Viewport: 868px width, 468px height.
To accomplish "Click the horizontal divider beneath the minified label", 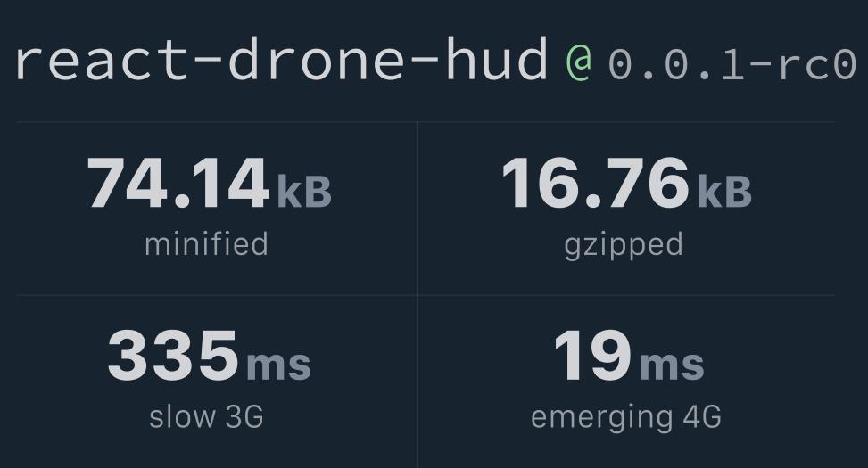I will pos(217,295).
